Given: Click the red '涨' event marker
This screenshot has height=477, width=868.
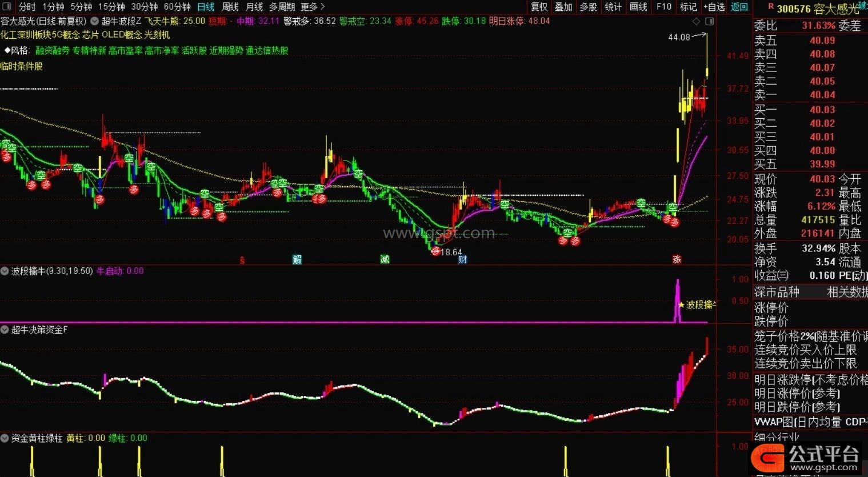Looking at the screenshot, I should pyautogui.click(x=677, y=259).
